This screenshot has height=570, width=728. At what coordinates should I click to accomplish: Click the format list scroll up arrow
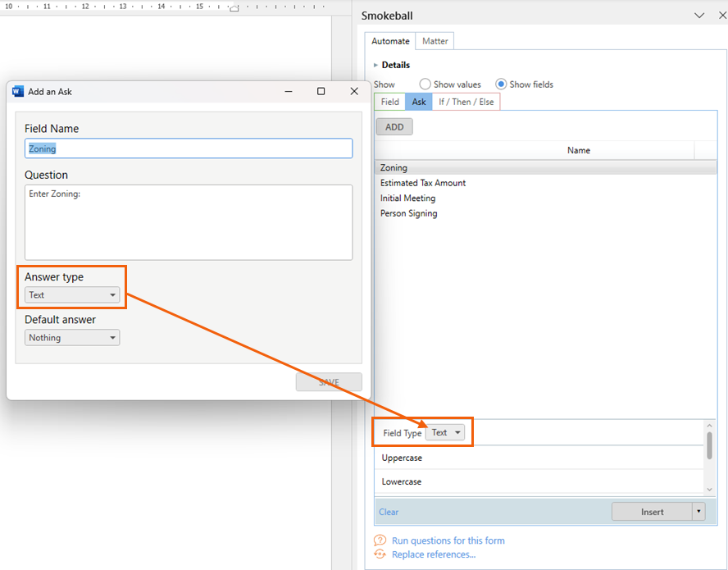pos(709,425)
